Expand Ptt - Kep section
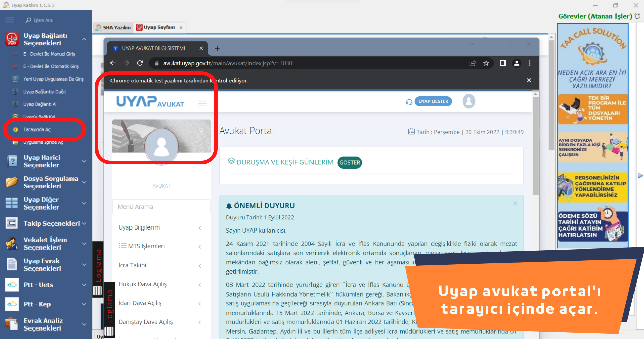Image resolution: width=644 pixels, height=339 pixels. coord(84,304)
